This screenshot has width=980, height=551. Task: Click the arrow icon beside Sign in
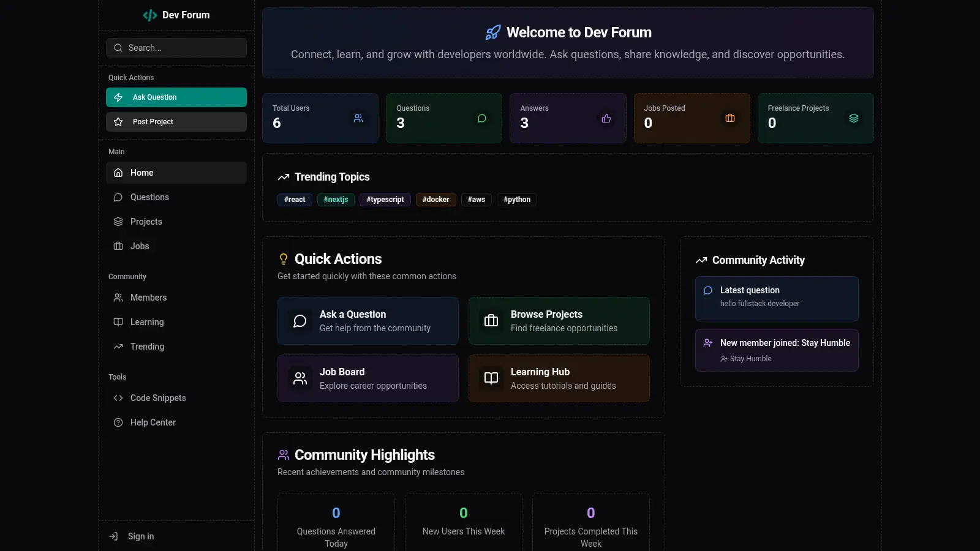coord(113,536)
